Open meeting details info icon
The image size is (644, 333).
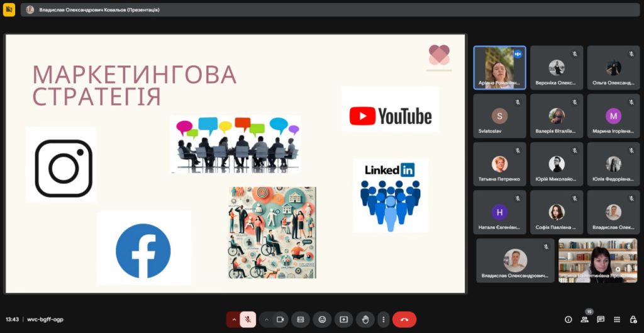[569, 319]
